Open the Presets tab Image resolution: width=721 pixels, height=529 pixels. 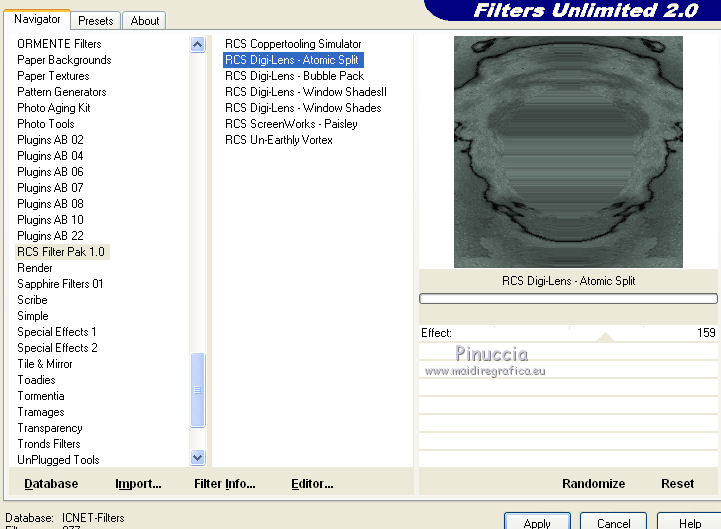pyautogui.click(x=96, y=21)
